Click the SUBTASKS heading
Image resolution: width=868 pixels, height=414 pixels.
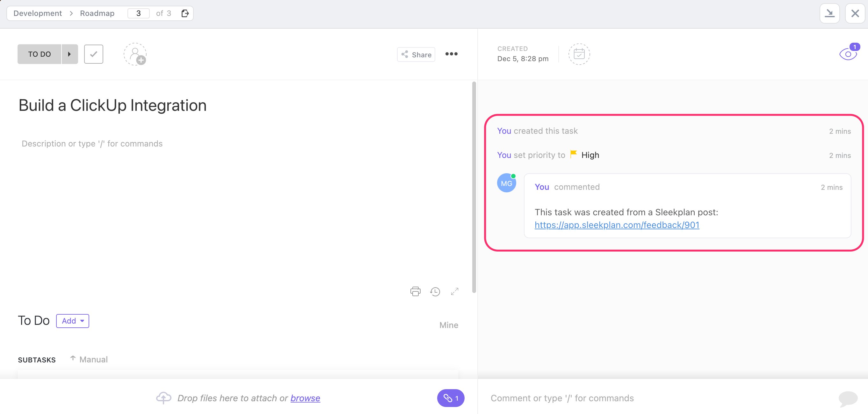click(x=37, y=360)
